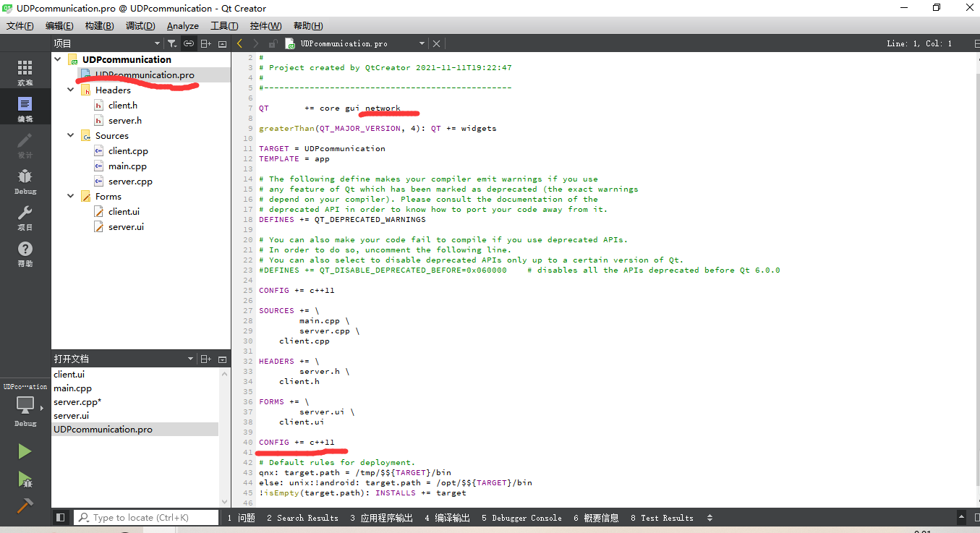This screenshot has height=533, width=980.
Task: Collapse the Sources folder
Action: pyautogui.click(x=71, y=136)
